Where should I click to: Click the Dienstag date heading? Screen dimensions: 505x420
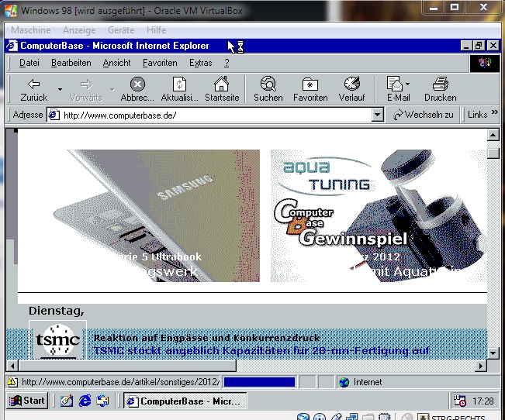coord(57,311)
